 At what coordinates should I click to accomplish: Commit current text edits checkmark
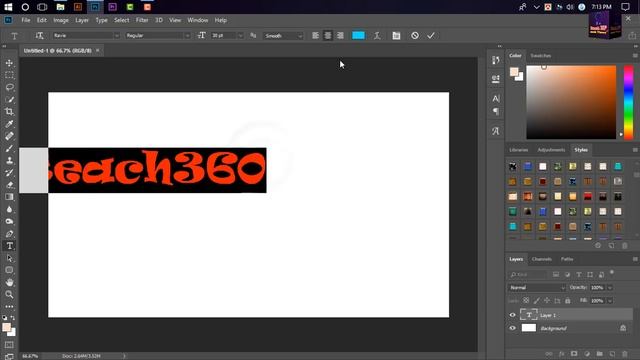[431, 36]
